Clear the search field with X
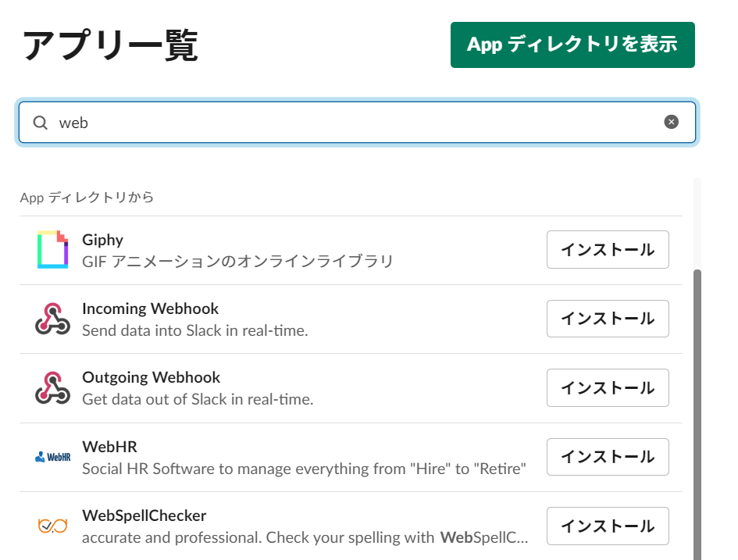 671,122
